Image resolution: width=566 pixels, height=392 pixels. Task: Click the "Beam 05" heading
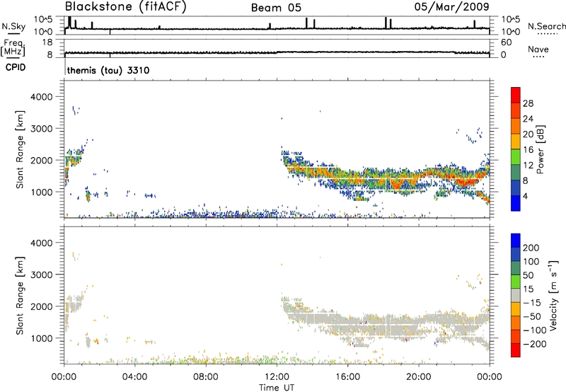[276, 8]
